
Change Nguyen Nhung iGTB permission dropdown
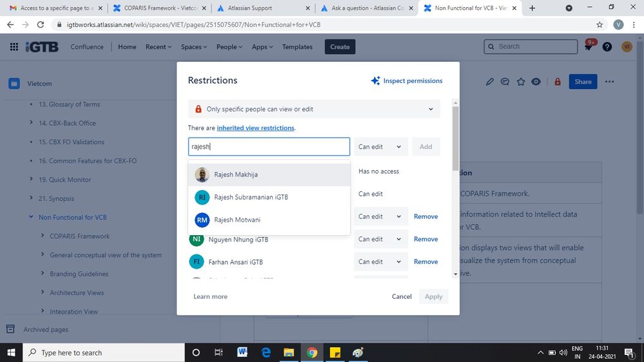pyautogui.click(x=381, y=239)
